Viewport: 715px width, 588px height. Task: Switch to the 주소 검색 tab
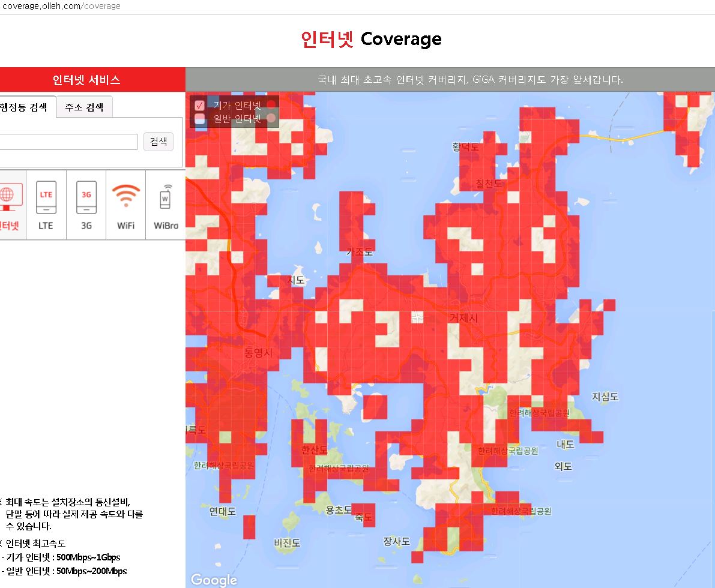pyautogui.click(x=84, y=107)
